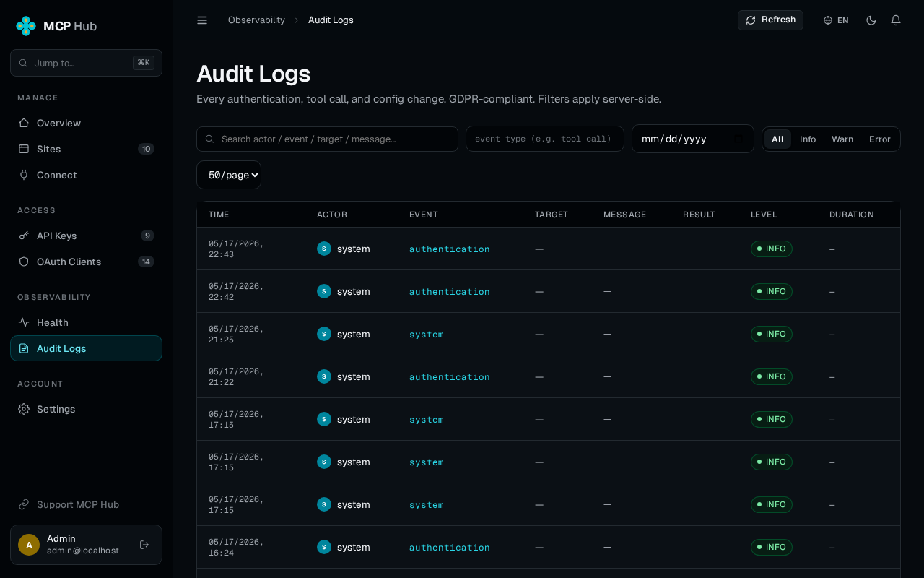924x578 pixels.
Task: Change language with the EN button
Action: pos(836,20)
